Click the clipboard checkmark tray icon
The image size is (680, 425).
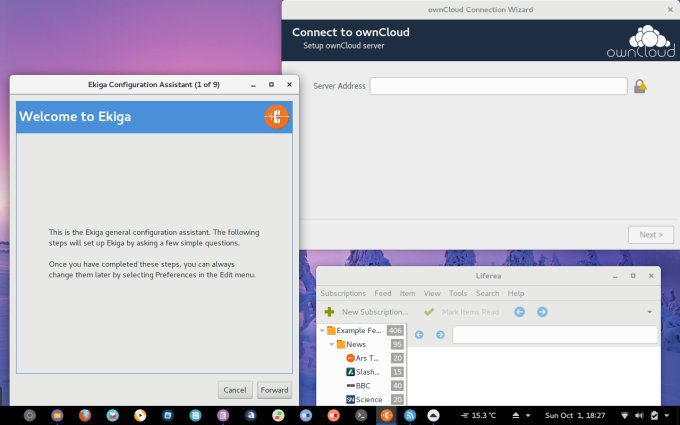coord(654,415)
